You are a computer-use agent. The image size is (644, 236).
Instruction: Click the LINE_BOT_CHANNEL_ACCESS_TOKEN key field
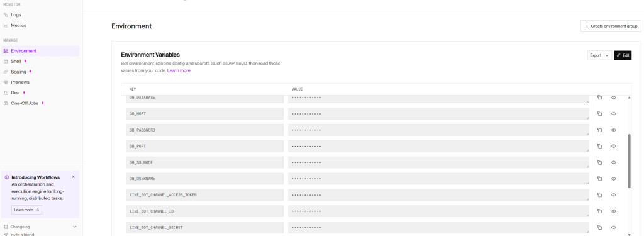tap(204, 195)
